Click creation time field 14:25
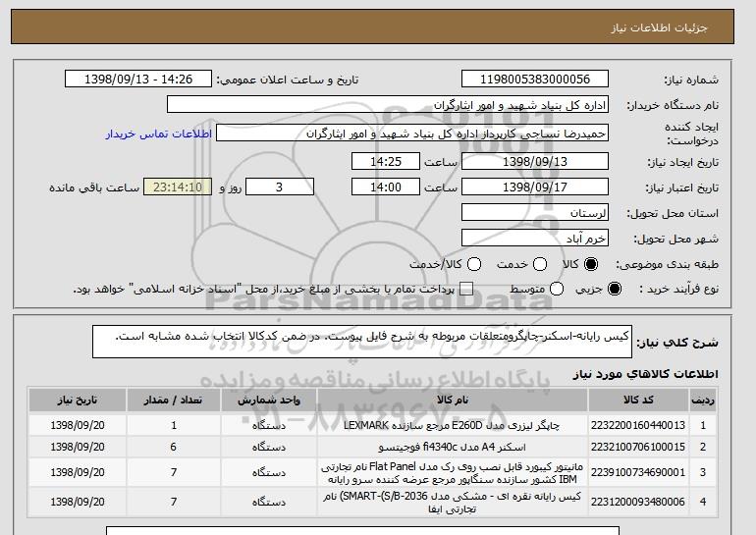Screen dimensions: 756x535 pyautogui.click(x=386, y=161)
